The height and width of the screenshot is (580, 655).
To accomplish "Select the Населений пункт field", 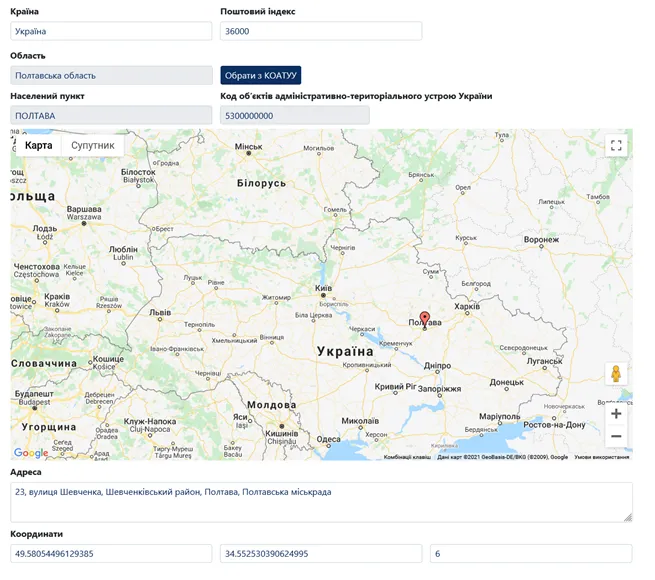I will (x=111, y=116).
